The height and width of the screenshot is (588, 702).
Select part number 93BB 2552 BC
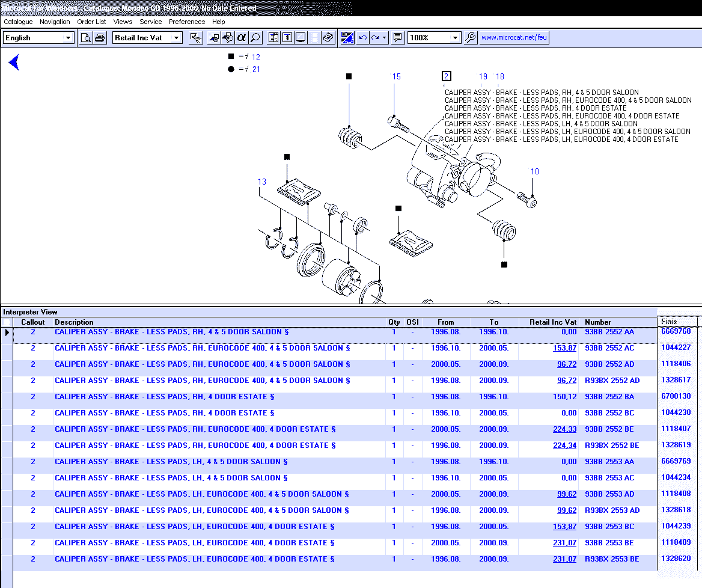[609, 413]
